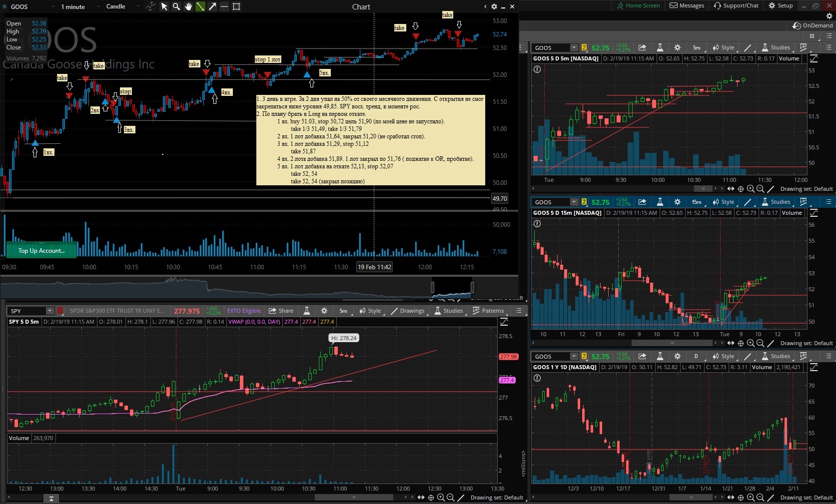Collapse Chart panel using left chevron
The height and width of the screenshot is (504, 836).
pos(485,6)
